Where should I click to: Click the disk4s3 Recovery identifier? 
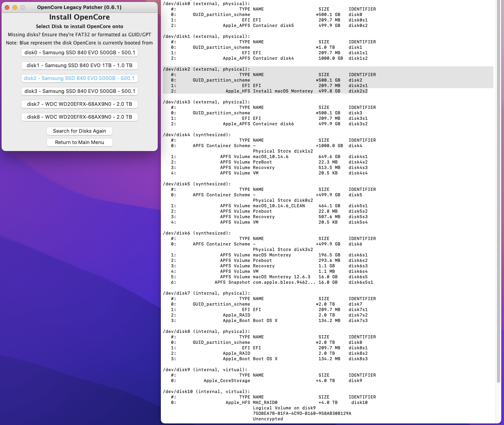(358, 167)
